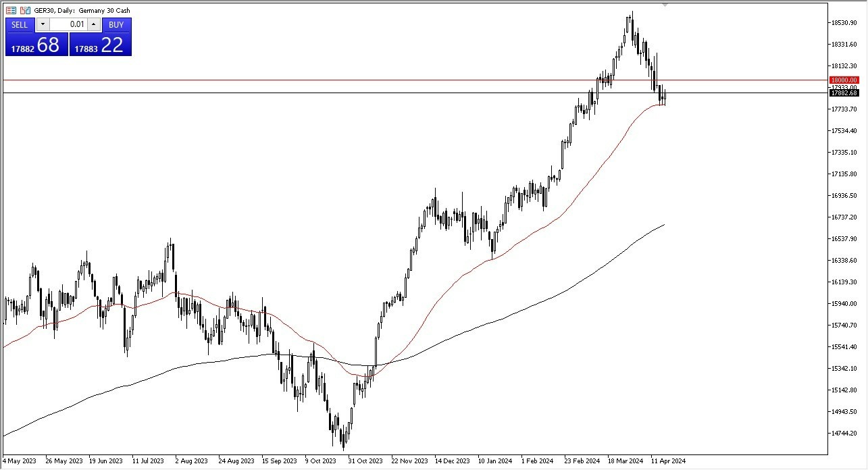Click the chart properties icon beside it
The width and height of the screenshot is (868, 470).
tap(24, 10)
